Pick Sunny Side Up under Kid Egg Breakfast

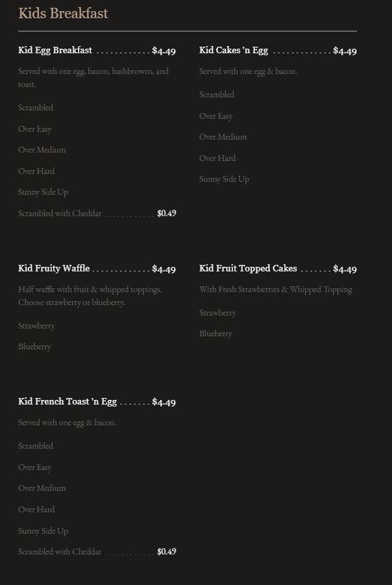click(x=43, y=192)
